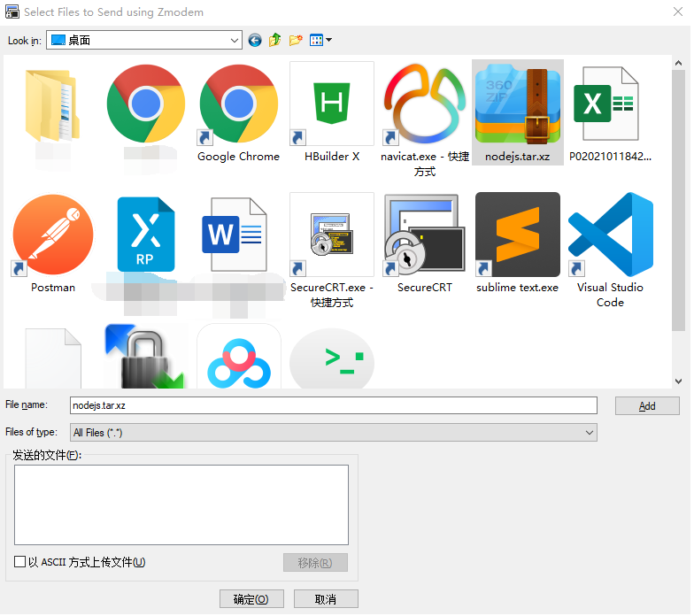Enable the ASCII upload checkbox

click(19, 562)
